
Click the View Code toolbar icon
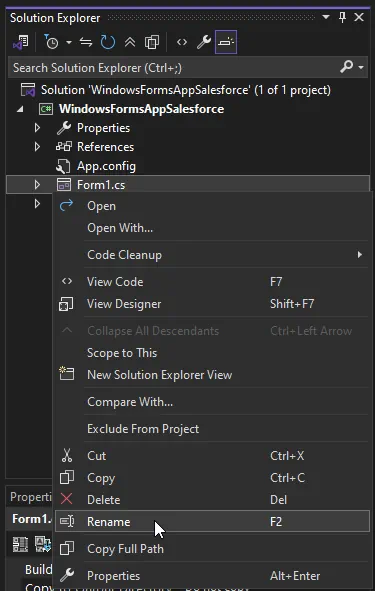(x=182, y=42)
